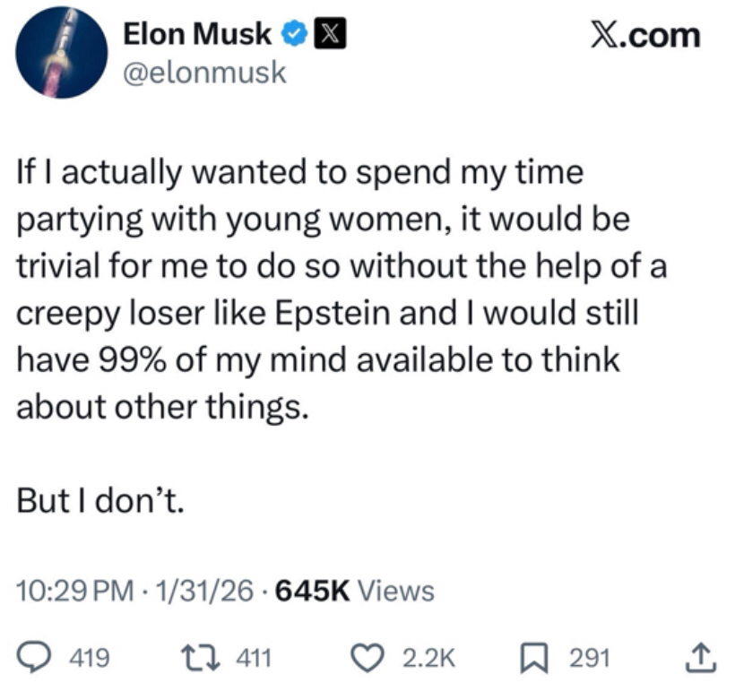
Task: Click the Elon Musk display name
Action: pos(197,34)
